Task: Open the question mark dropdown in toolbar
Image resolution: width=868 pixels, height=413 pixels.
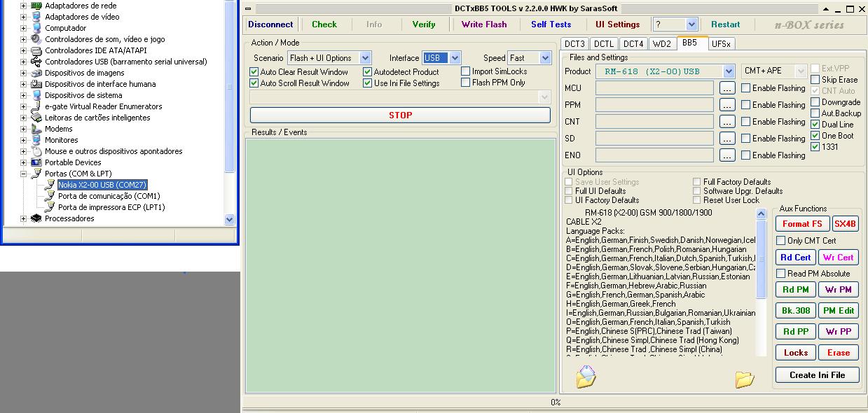Action: point(692,24)
